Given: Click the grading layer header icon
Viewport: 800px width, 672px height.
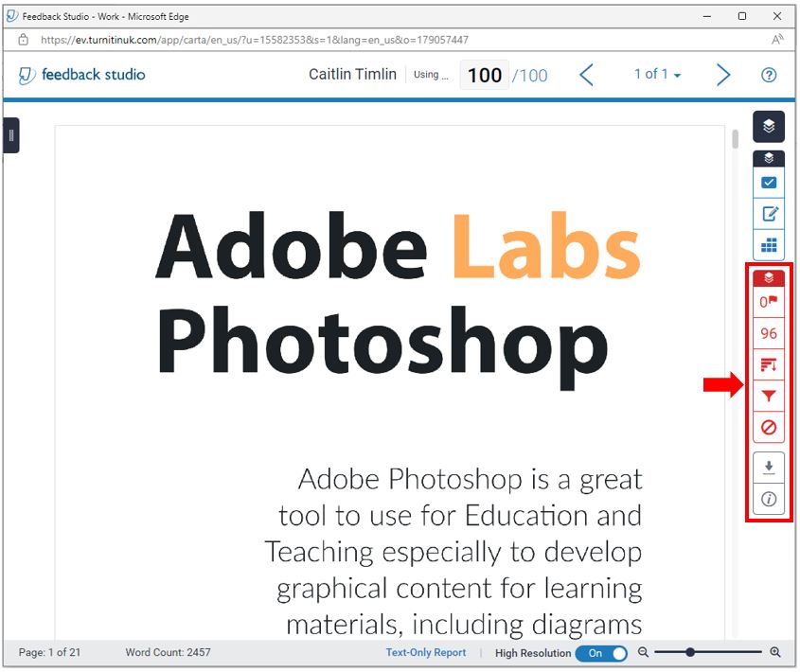Looking at the screenshot, I should point(769,158).
